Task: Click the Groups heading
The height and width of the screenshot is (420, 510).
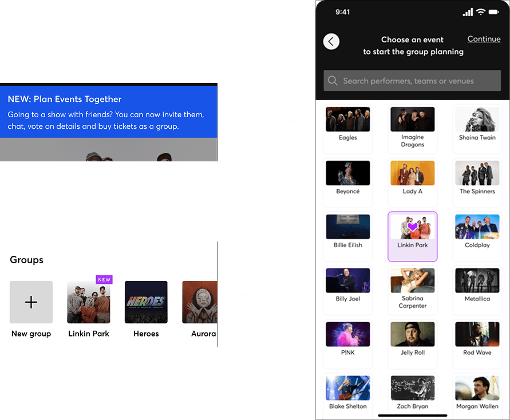Action: pos(27,260)
